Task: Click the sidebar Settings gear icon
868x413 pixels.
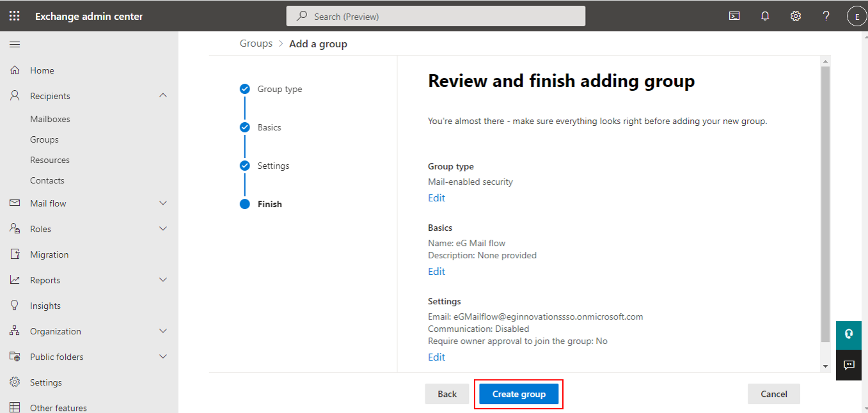Action: click(15, 382)
